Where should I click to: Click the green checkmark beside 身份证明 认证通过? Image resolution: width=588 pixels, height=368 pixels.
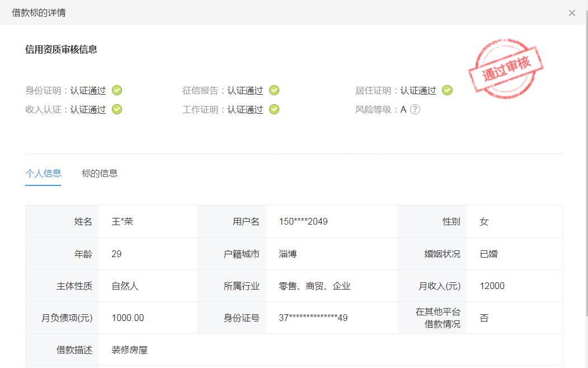pos(116,90)
